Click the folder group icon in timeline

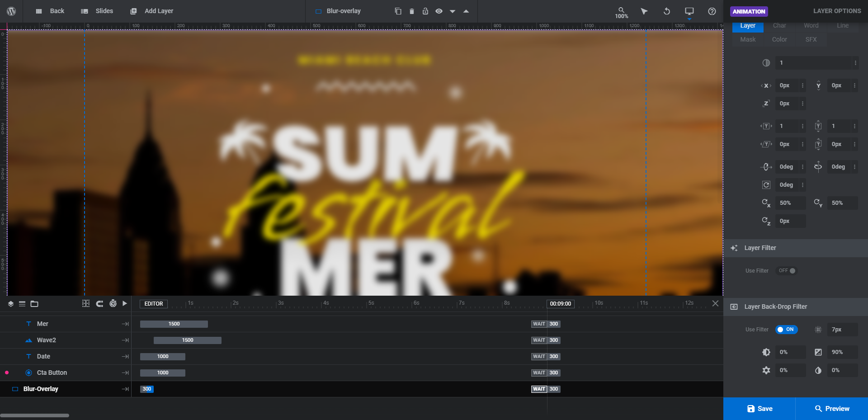click(34, 304)
